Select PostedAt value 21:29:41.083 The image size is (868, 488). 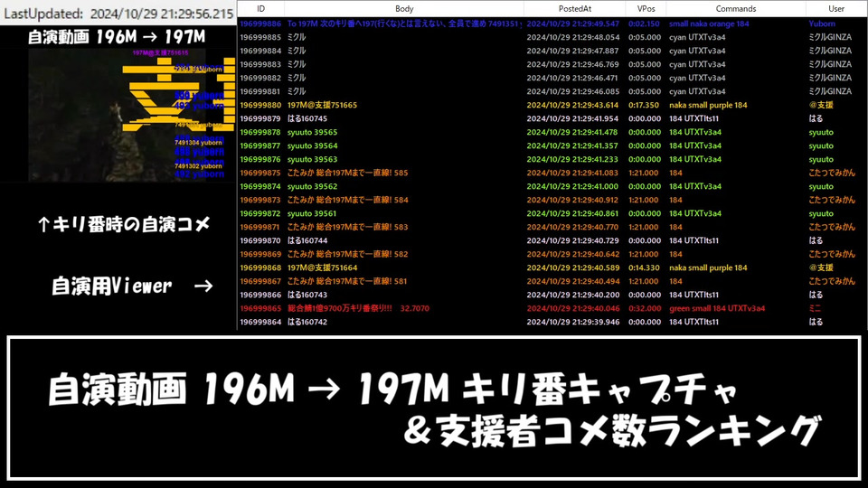[573, 173]
